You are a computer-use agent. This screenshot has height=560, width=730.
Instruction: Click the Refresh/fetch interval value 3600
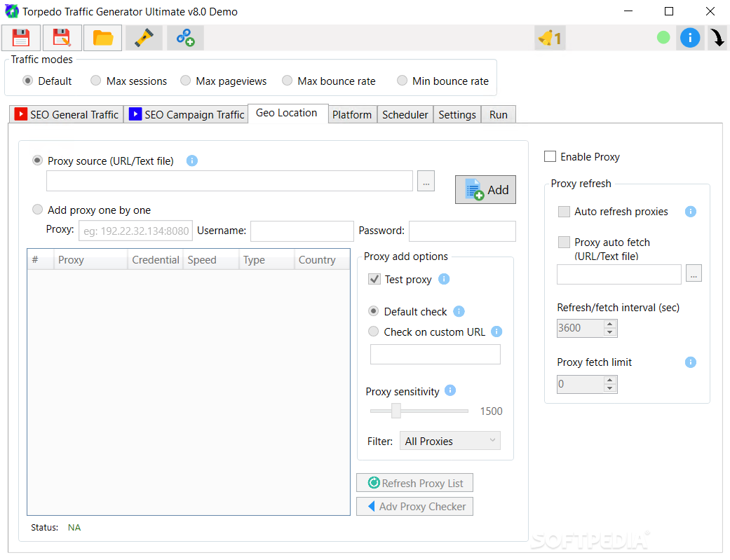coord(581,328)
